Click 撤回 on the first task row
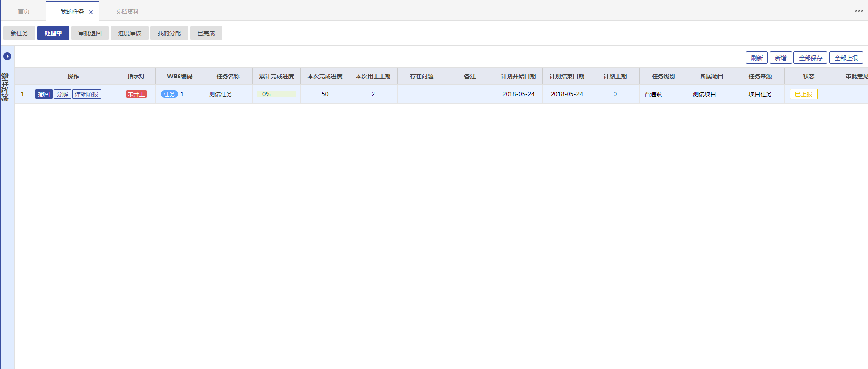868x369 pixels. coord(44,94)
